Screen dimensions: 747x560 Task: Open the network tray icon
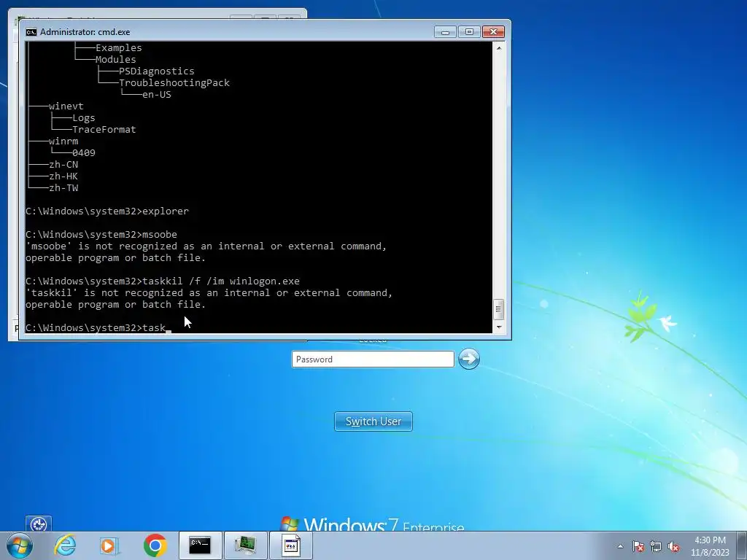coord(656,546)
